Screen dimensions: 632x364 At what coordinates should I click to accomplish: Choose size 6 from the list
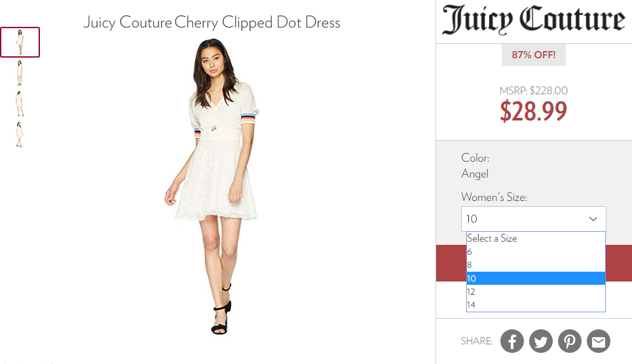[536, 251]
